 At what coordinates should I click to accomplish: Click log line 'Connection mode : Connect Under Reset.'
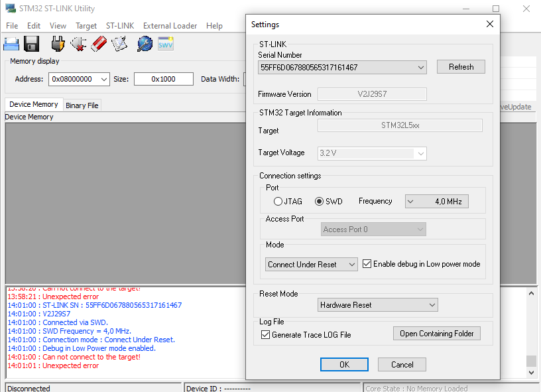(x=91, y=340)
